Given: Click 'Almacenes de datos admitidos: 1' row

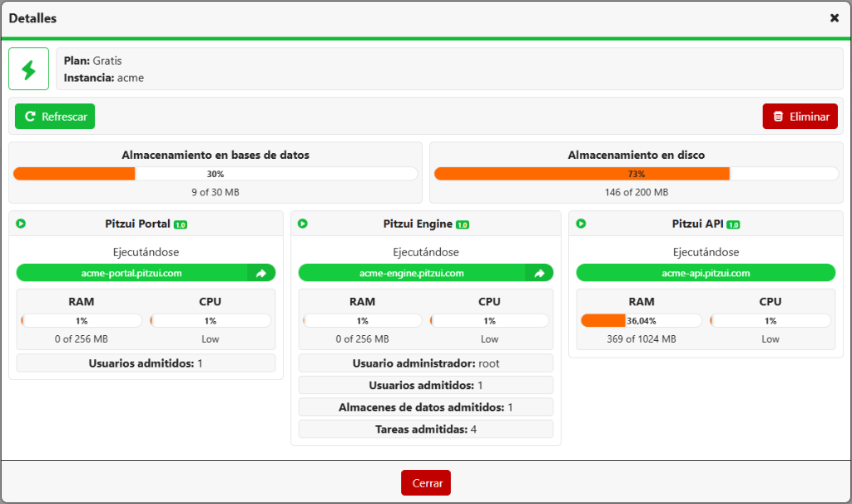Looking at the screenshot, I should pyautogui.click(x=426, y=408).
